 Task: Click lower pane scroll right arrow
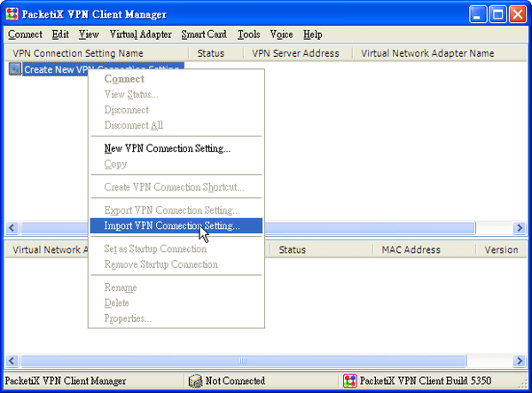(x=520, y=360)
